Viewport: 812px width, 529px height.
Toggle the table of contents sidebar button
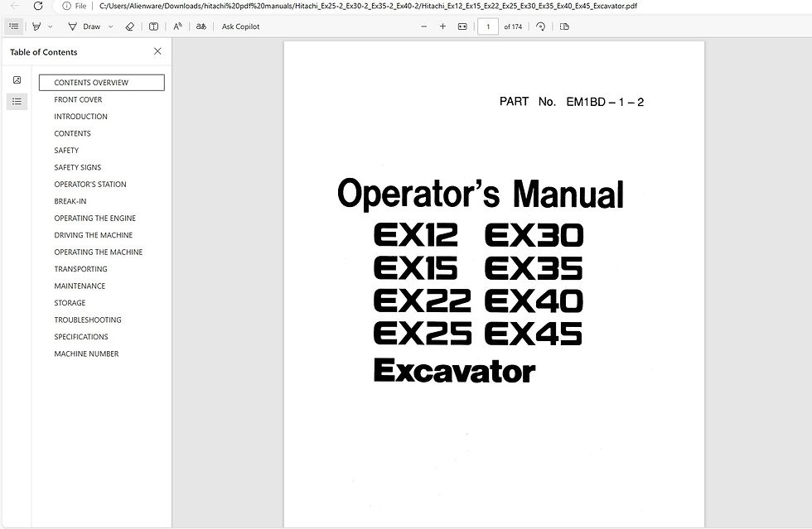pyautogui.click(x=14, y=26)
